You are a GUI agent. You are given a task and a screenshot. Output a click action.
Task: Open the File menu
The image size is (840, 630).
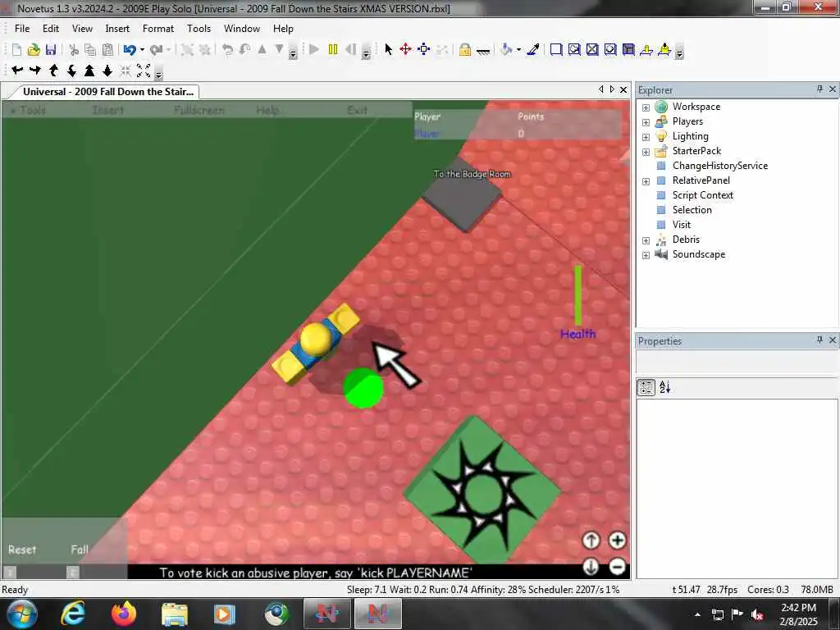pos(22,29)
